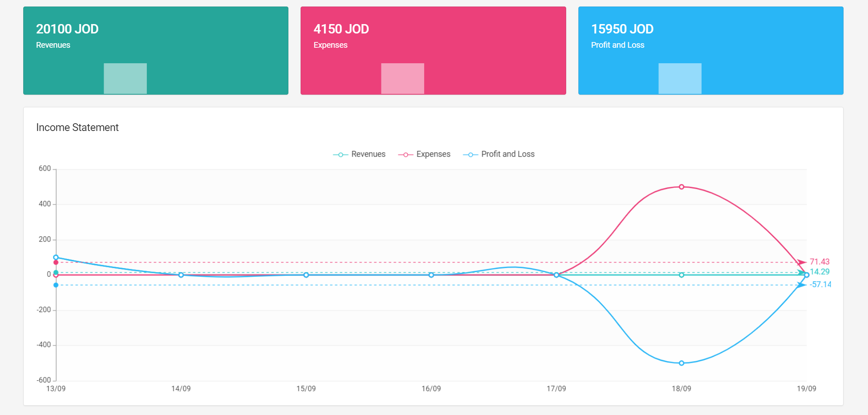Click the data point at 15/09
Viewport: 868px width, 415px height.
[x=306, y=275]
